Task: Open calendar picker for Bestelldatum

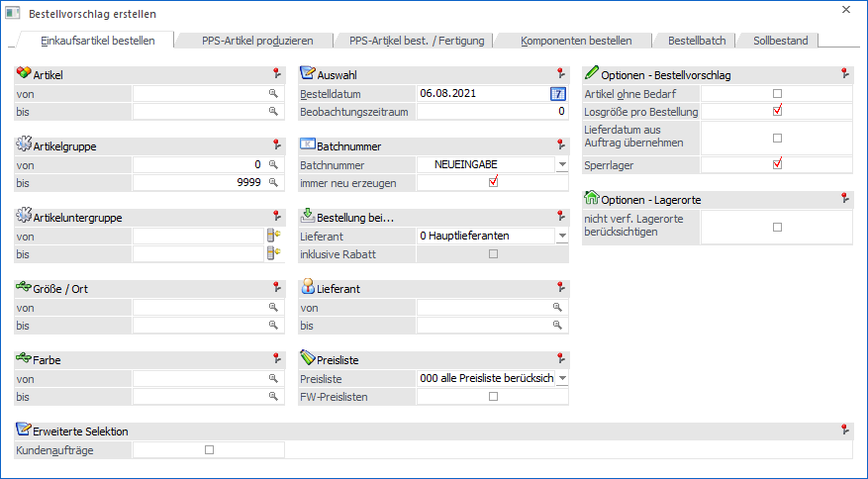Action: click(x=558, y=94)
